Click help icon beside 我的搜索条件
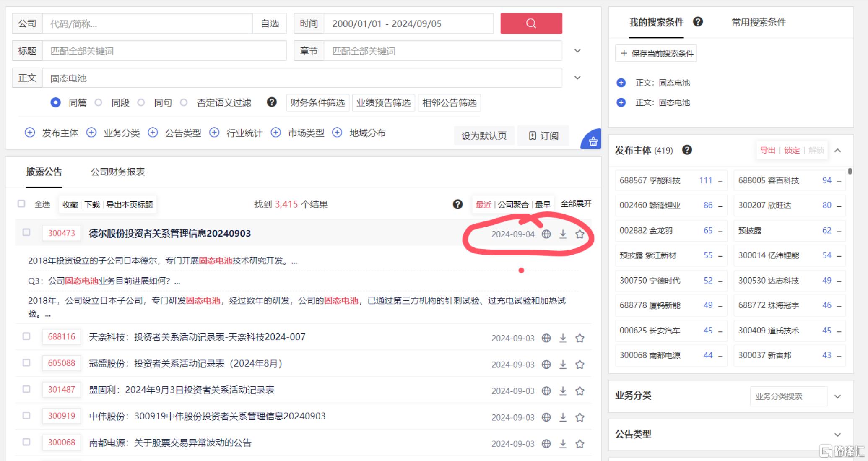This screenshot has width=868, height=461. (698, 22)
